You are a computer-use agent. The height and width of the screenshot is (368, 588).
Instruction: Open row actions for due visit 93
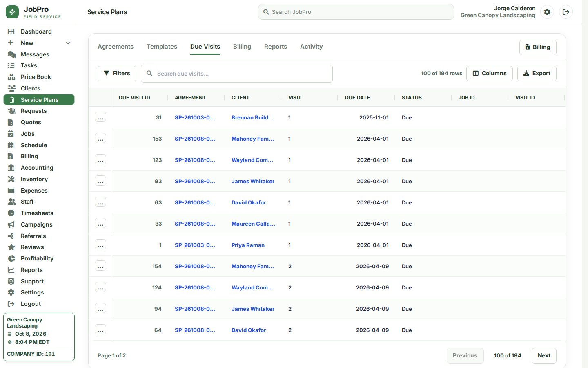(x=100, y=181)
